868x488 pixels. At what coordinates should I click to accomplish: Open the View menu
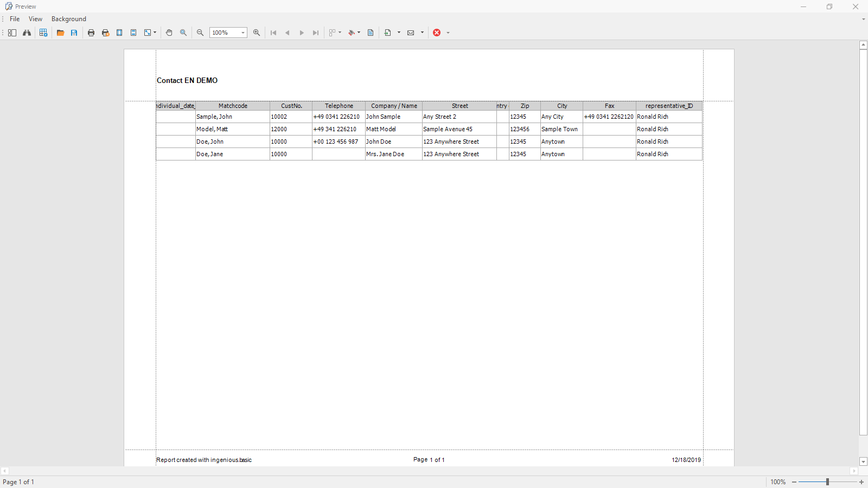click(x=35, y=19)
